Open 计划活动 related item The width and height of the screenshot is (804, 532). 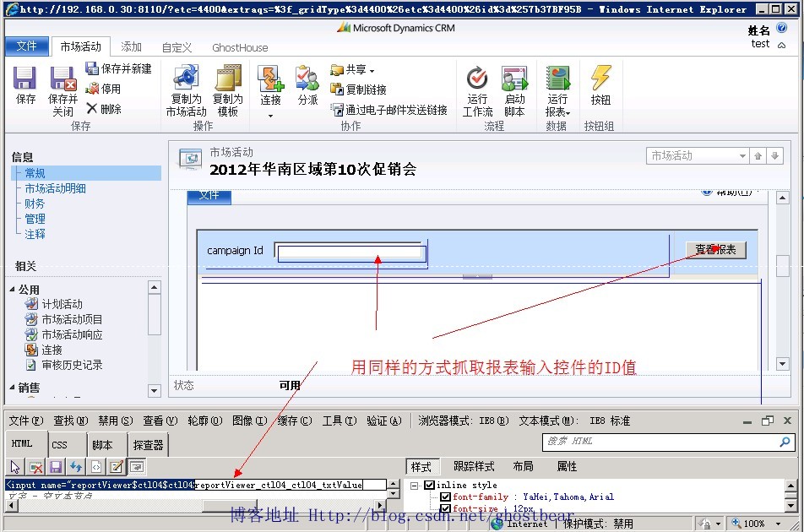54,304
